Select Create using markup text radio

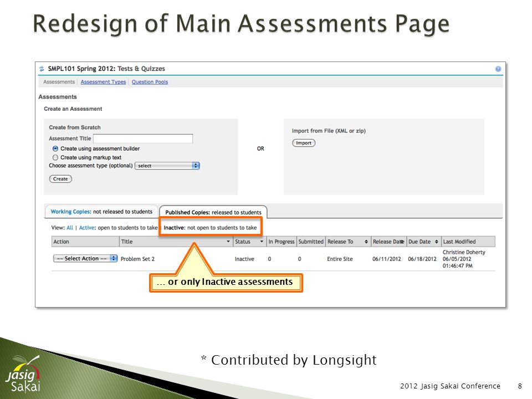(x=55, y=157)
